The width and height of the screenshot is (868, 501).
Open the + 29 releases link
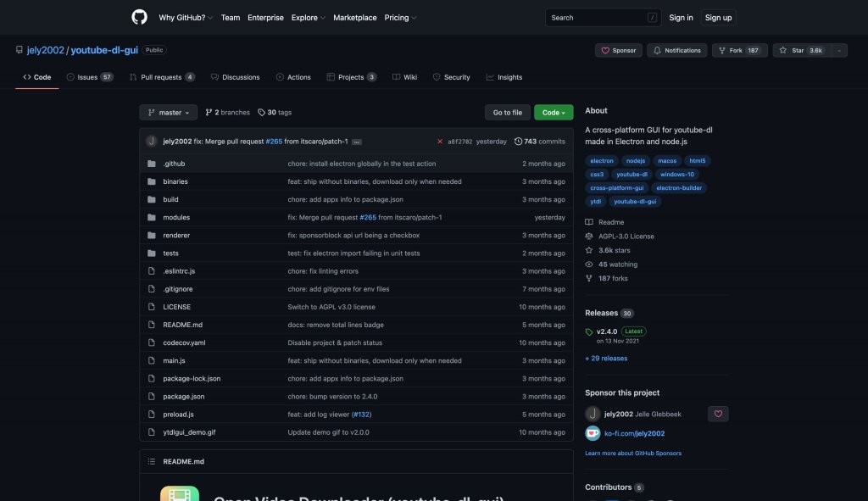(x=606, y=359)
